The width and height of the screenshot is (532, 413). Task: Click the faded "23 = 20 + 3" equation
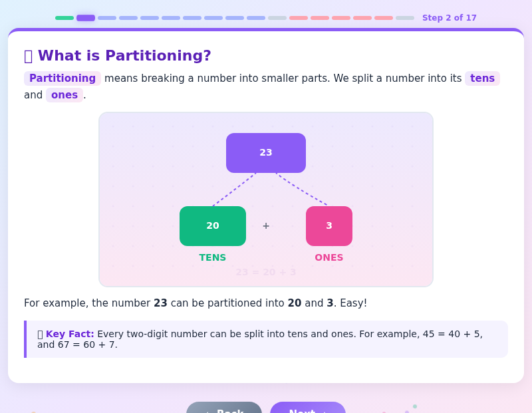[266, 273]
